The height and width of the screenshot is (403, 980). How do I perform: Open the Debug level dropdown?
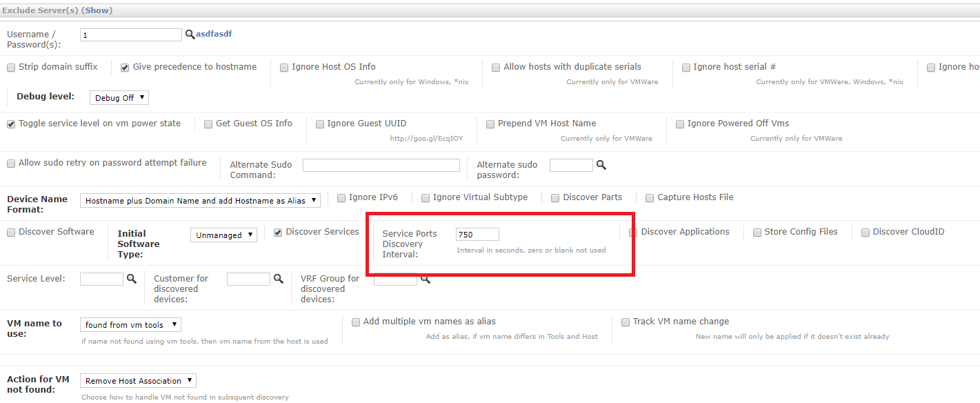click(x=119, y=97)
